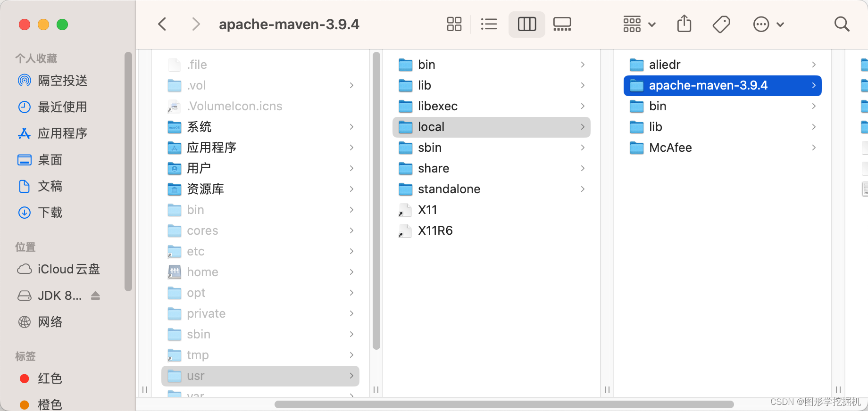Click the bin folder icon under local
868x411 pixels.
637,106
